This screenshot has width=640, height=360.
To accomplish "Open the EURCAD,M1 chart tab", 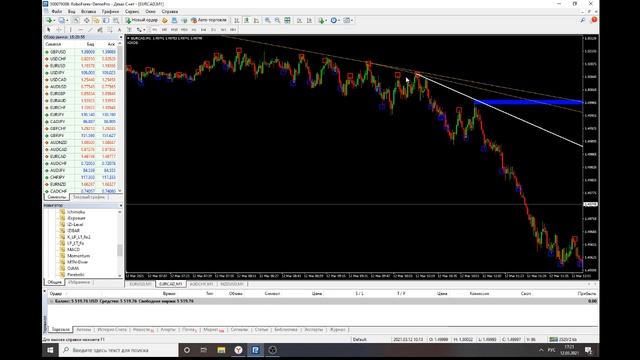I will coord(170,284).
